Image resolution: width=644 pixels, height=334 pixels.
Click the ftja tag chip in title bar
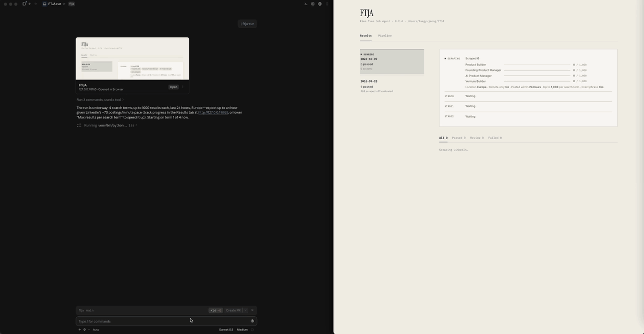(71, 4)
